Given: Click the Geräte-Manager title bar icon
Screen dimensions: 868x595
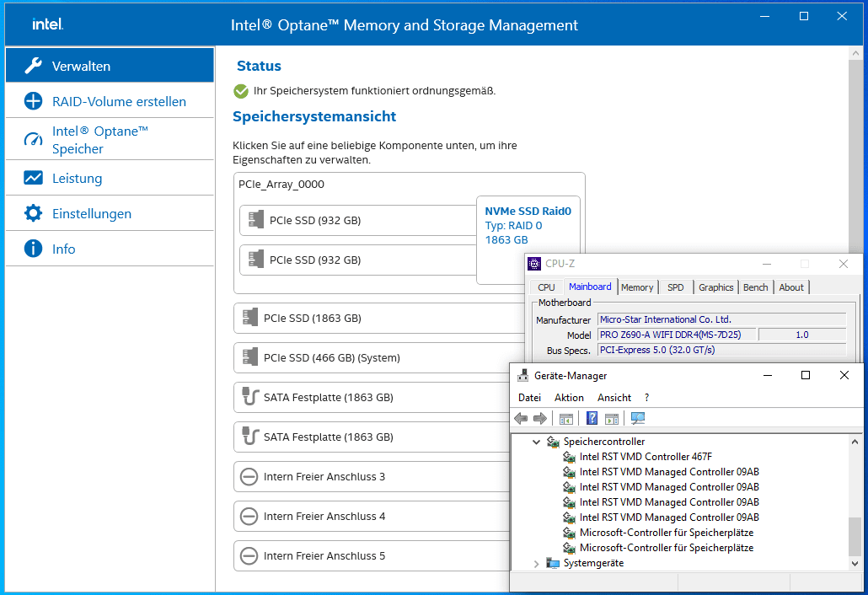Looking at the screenshot, I should coord(522,375).
